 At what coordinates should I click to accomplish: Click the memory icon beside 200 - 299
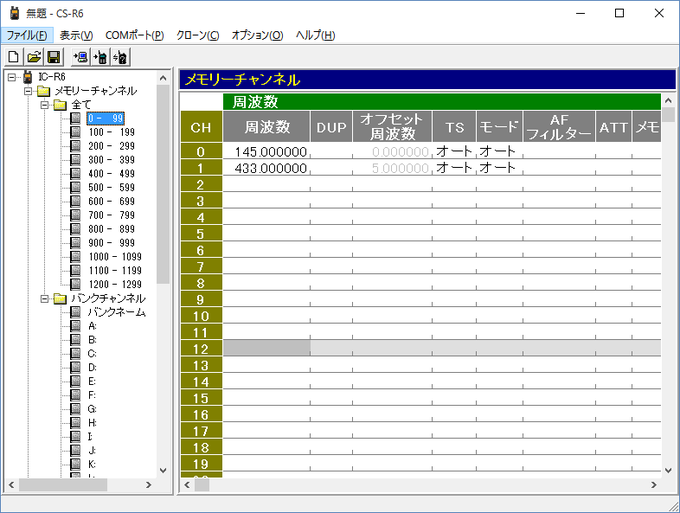point(75,146)
